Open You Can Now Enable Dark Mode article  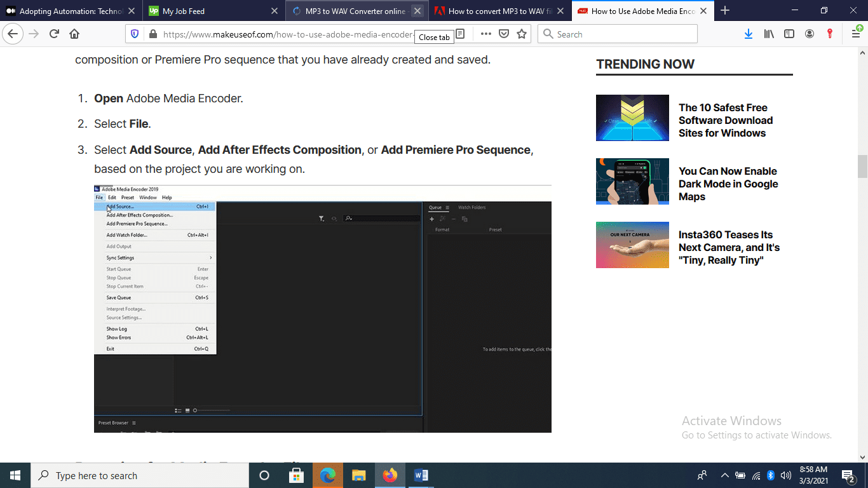click(728, 184)
